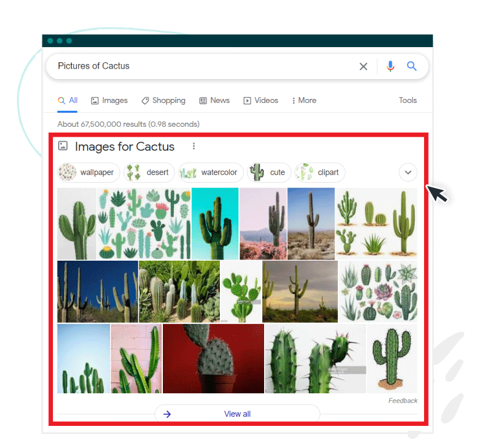Open the six cactus varieties illustration thumbnail
Image resolution: width=477 pixels, height=448 pixels.
376,223
